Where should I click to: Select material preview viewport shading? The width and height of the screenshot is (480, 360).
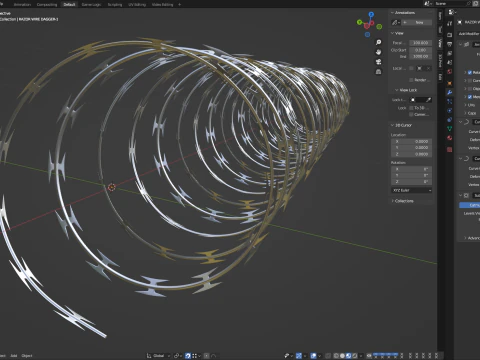(349, 356)
